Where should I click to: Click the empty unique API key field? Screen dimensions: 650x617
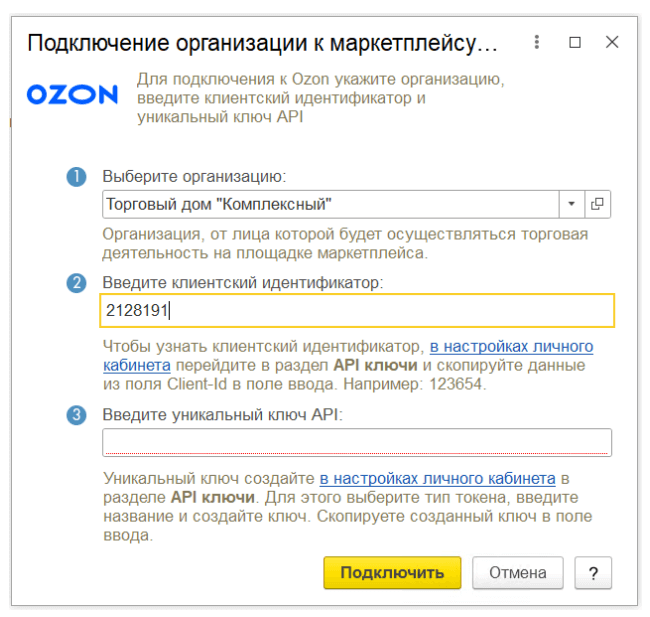(357, 442)
